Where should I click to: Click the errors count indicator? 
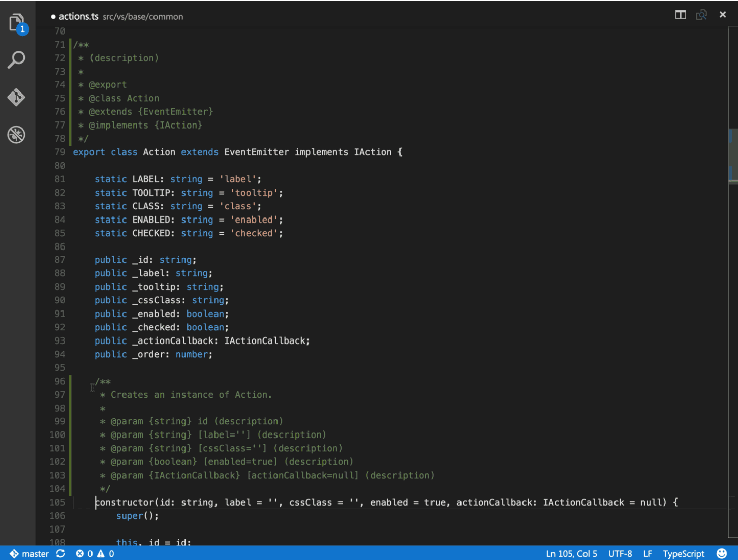click(x=85, y=553)
